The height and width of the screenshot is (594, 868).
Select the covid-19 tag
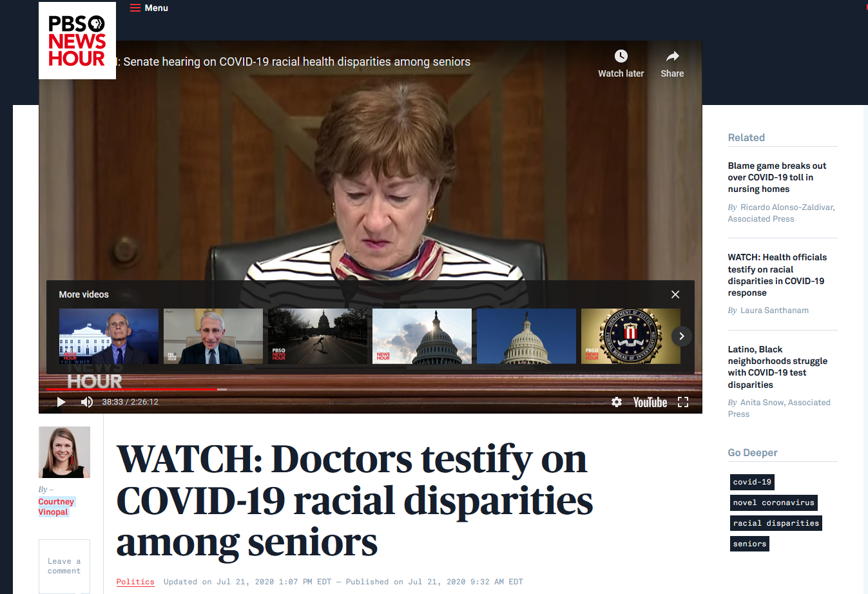pos(752,482)
